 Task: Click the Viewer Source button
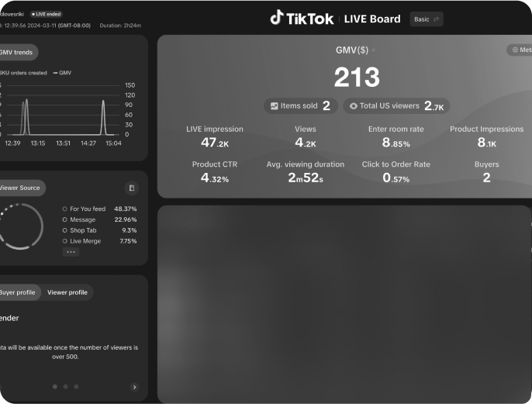19,188
